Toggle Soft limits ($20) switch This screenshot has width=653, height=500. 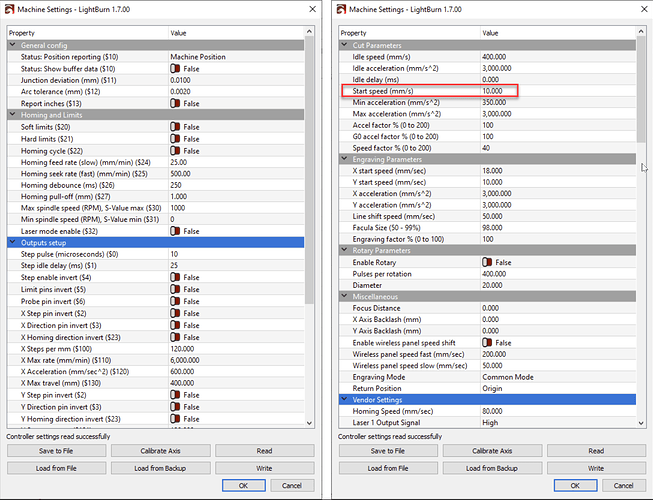tap(175, 127)
